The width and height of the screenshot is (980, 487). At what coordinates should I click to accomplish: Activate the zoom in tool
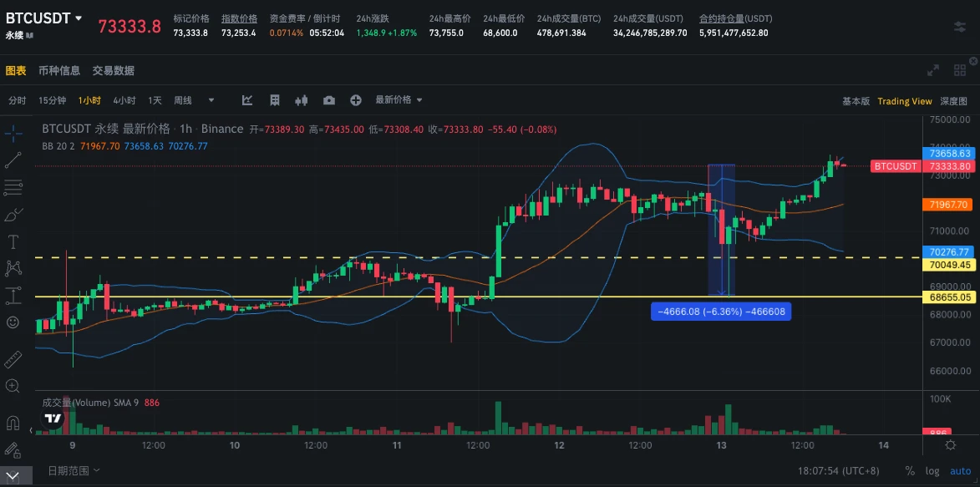coord(13,387)
